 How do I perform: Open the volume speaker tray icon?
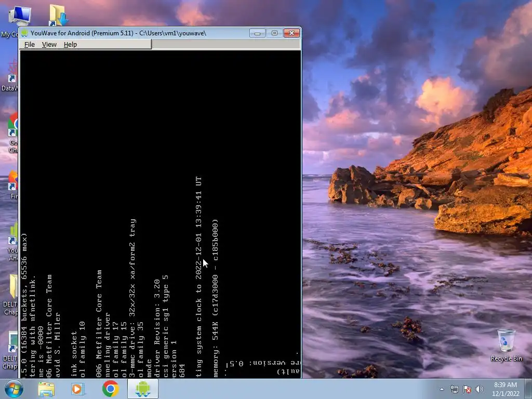click(x=479, y=389)
